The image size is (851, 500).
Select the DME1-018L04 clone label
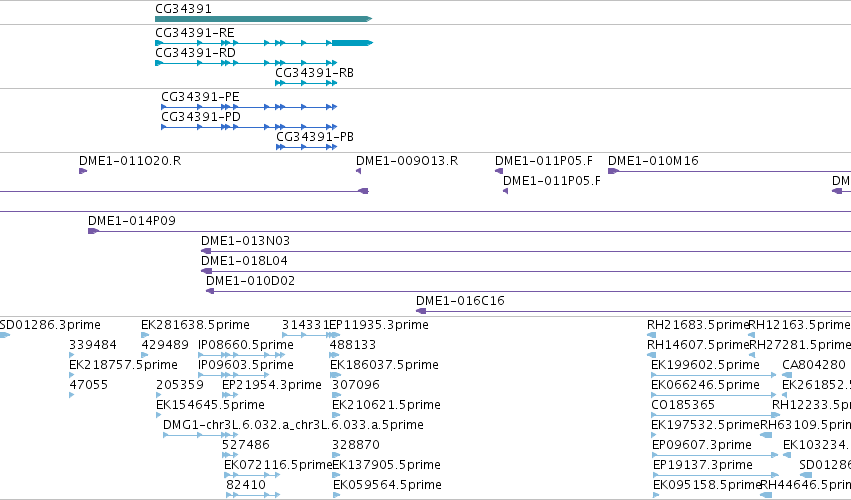pos(244,261)
